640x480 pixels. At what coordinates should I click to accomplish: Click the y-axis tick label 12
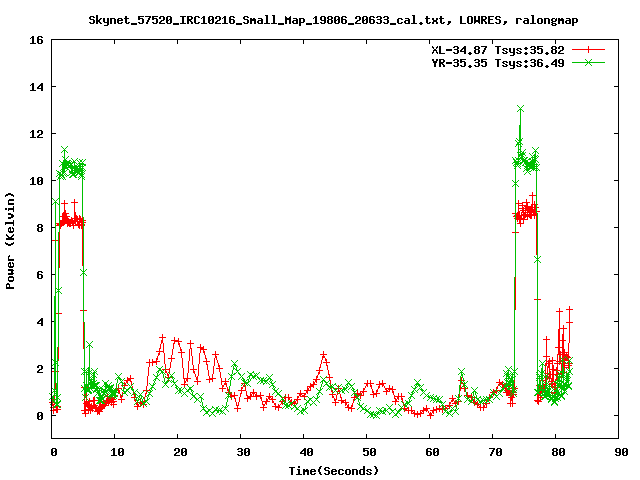pos(36,134)
